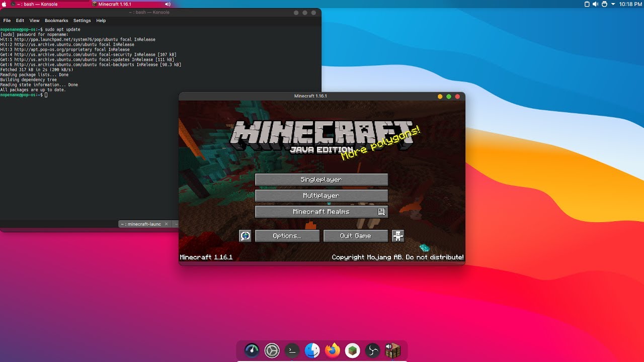Close the Minecraft window
The width and height of the screenshot is (644, 362).
tap(457, 96)
